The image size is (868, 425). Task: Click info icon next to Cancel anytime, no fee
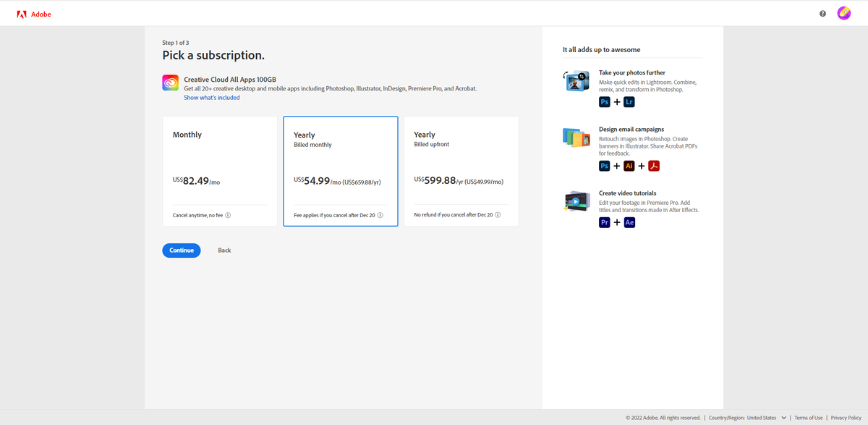[228, 215]
